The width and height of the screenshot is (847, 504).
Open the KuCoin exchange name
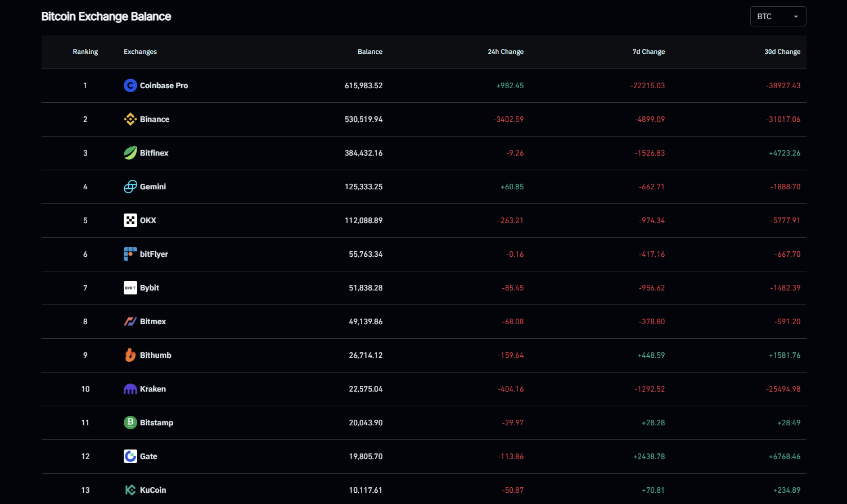pos(153,490)
